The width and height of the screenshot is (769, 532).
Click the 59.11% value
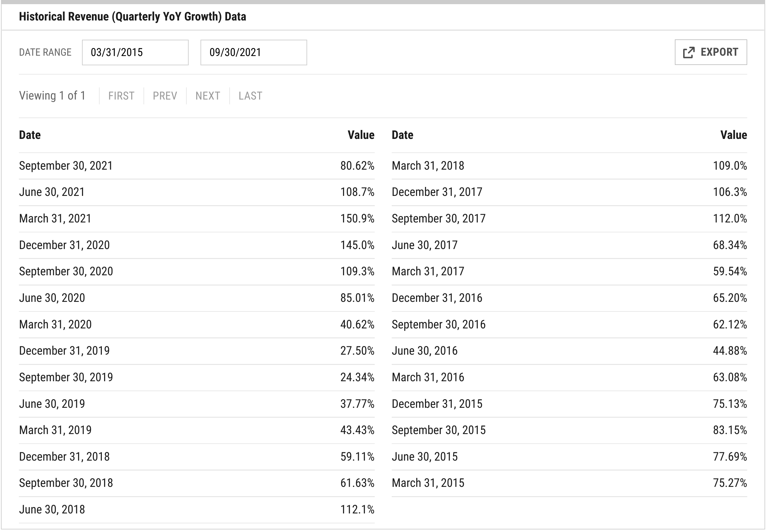click(357, 457)
